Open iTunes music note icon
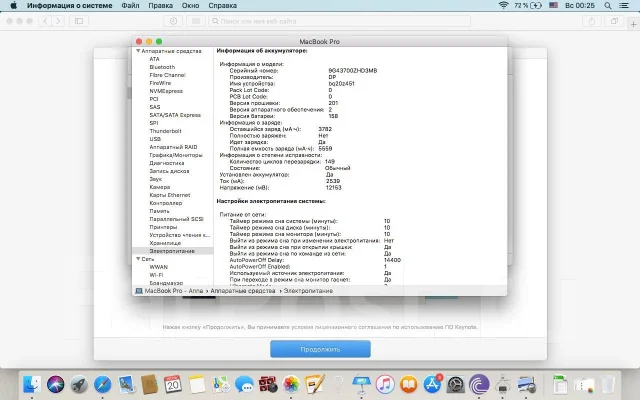The width and height of the screenshot is (640, 400). click(x=385, y=384)
